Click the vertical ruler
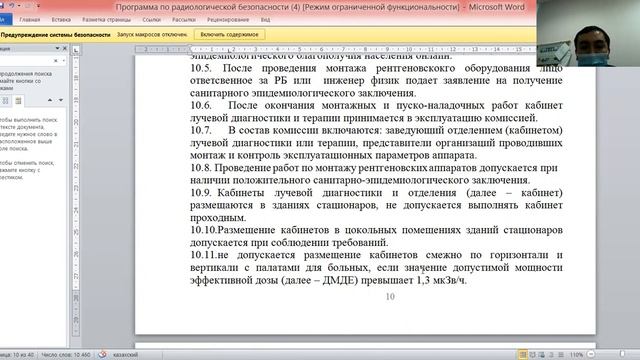 pos(76,195)
